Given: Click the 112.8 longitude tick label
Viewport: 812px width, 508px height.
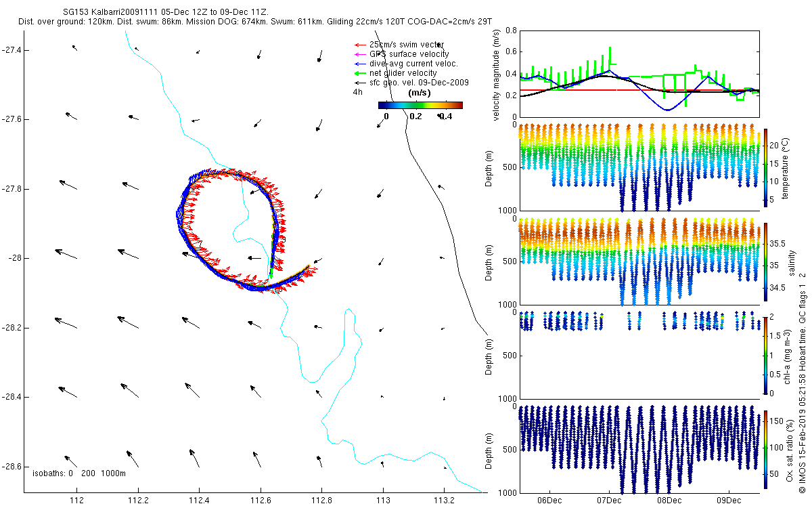Looking at the screenshot, I should [x=321, y=501].
